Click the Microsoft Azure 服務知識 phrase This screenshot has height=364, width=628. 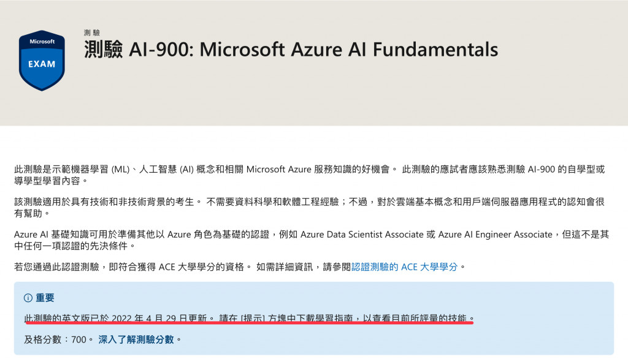tap(299, 170)
